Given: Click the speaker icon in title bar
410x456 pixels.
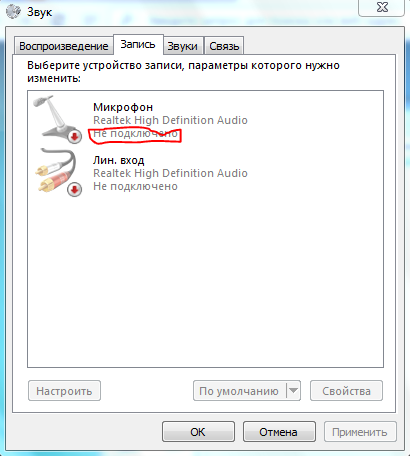Looking at the screenshot, I should click(x=14, y=12).
